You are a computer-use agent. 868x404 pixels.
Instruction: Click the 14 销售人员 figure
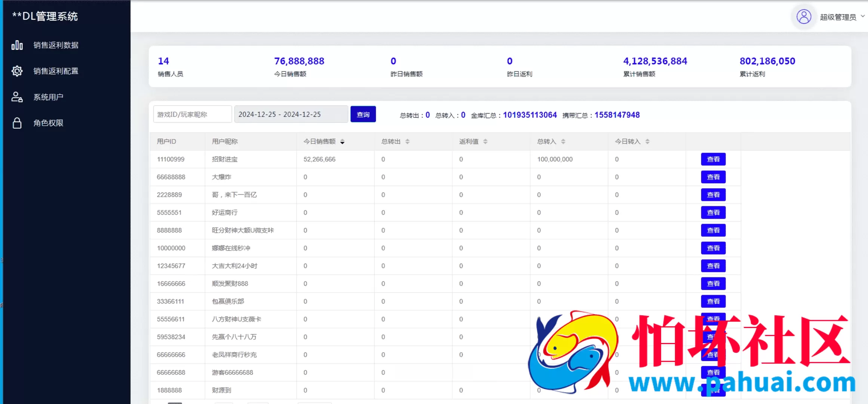click(163, 61)
